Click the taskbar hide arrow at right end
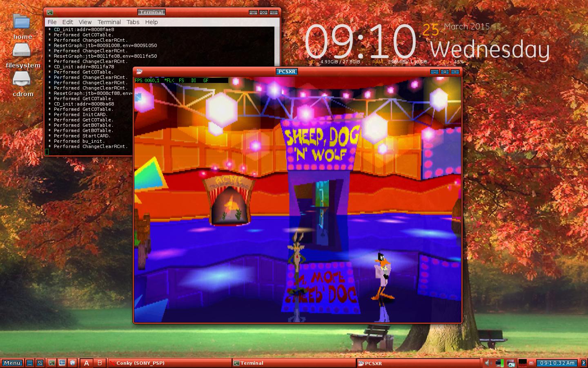The image size is (588, 368). (x=584, y=363)
